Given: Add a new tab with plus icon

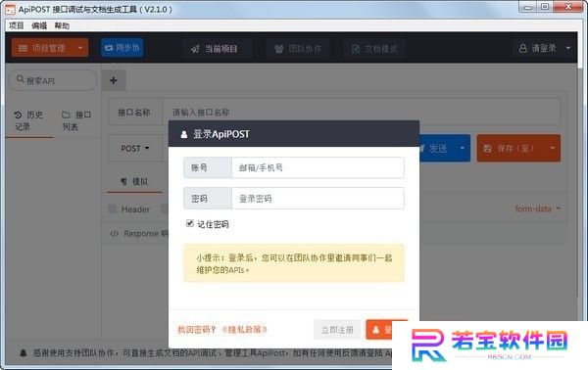Looking at the screenshot, I should coord(114,80).
